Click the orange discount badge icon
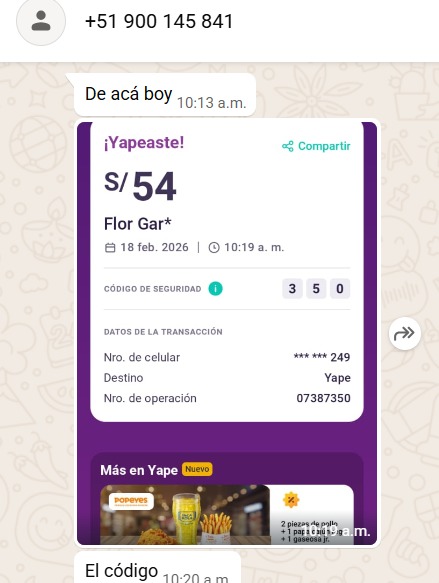This screenshot has width=439, height=583. coord(291,500)
